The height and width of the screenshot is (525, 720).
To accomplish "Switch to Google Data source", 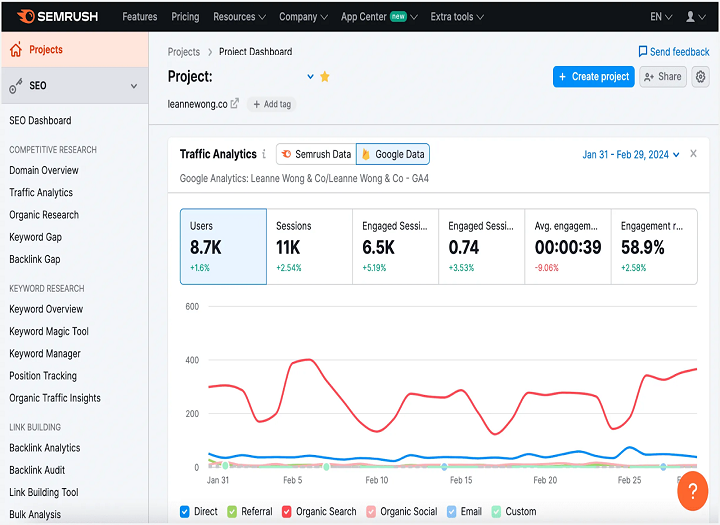I will [x=393, y=154].
